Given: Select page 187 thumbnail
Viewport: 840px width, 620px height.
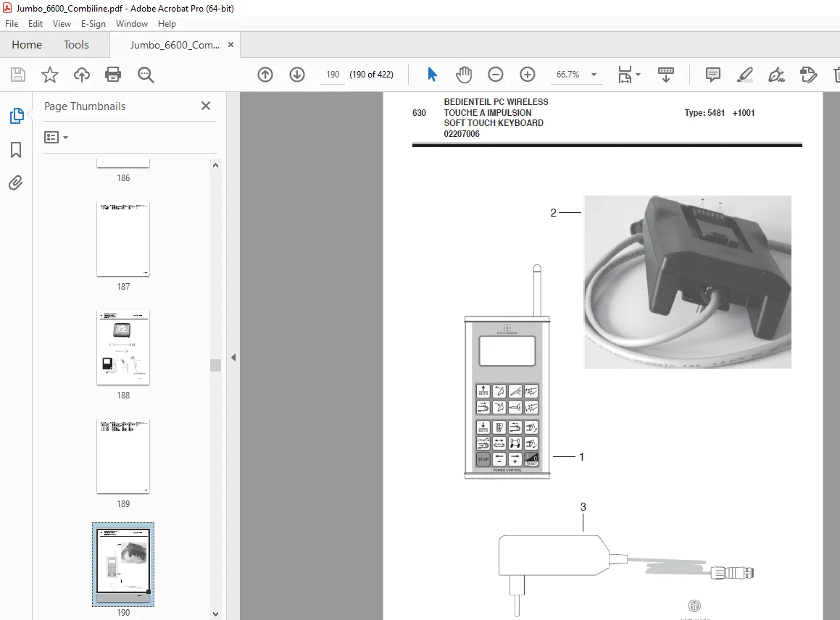Looking at the screenshot, I should (x=123, y=239).
